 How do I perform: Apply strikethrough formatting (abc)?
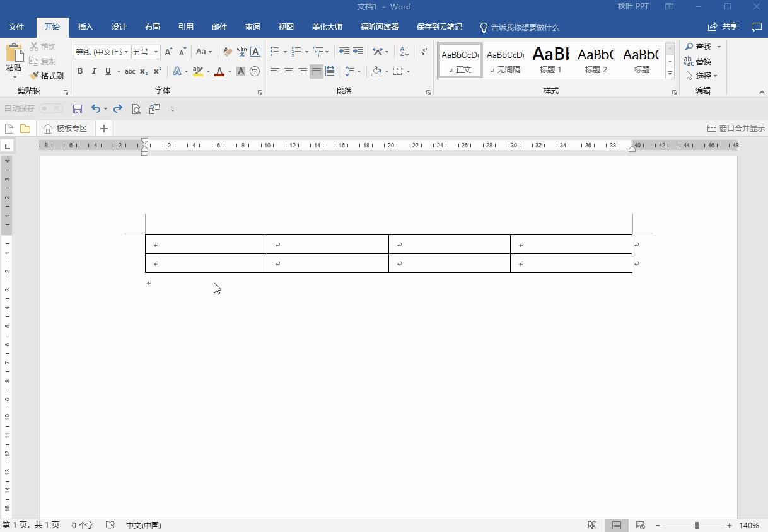click(129, 71)
